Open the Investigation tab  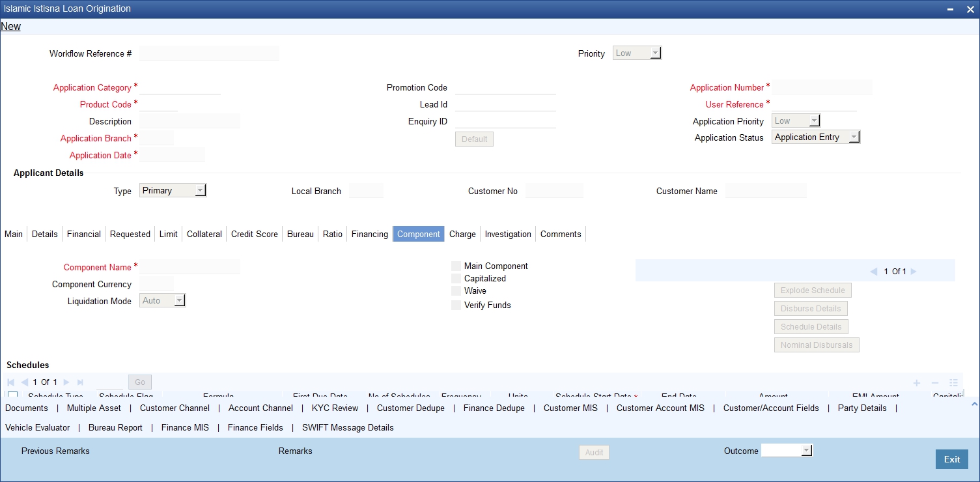(508, 234)
